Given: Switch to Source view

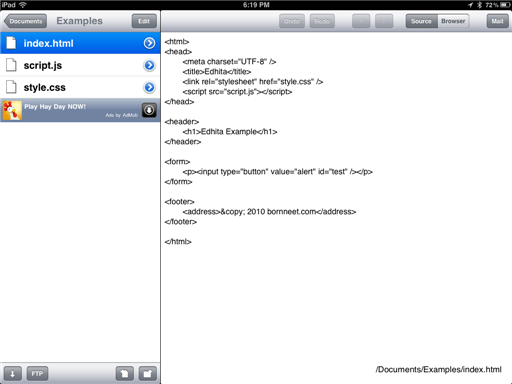Looking at the screenshot, I should [421, 21].
